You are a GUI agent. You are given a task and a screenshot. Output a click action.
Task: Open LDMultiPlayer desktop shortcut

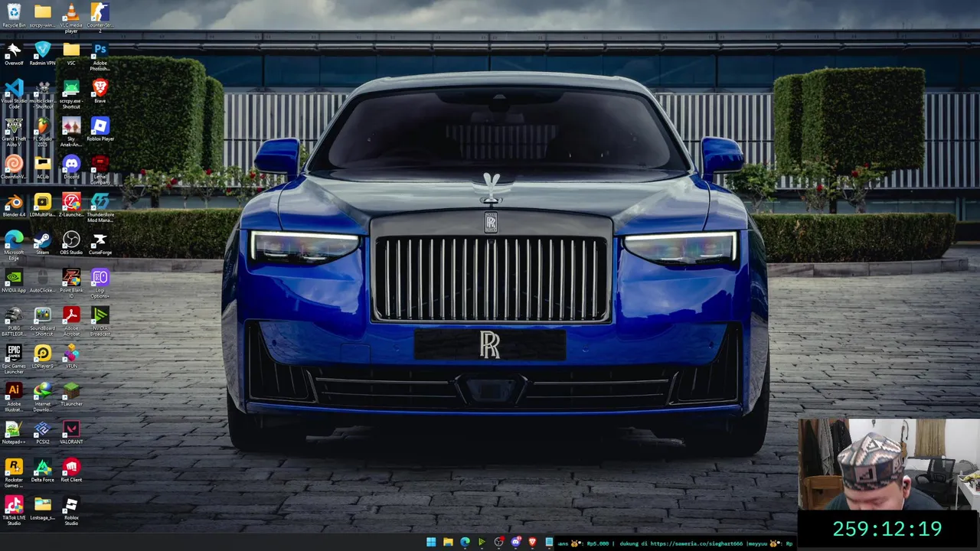(x=43, y=204)
